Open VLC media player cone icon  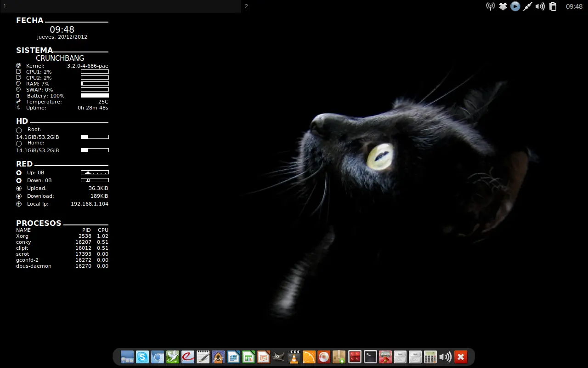[x=294, y=357]
